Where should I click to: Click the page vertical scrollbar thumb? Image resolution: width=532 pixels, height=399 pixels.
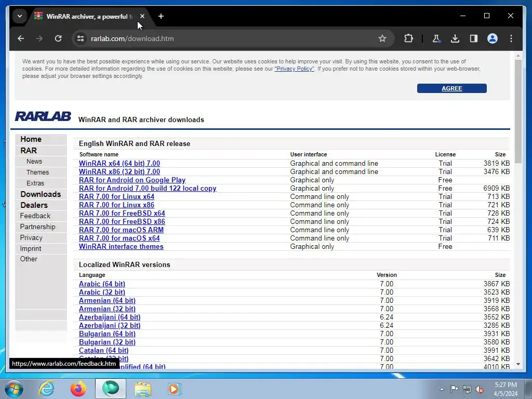pos(518,112)
